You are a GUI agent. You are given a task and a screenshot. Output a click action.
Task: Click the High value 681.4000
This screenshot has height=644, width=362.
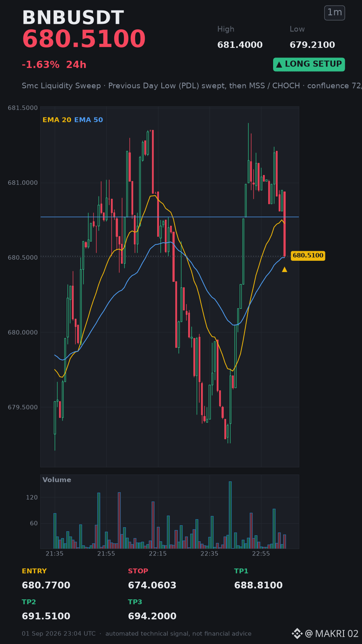240,45
